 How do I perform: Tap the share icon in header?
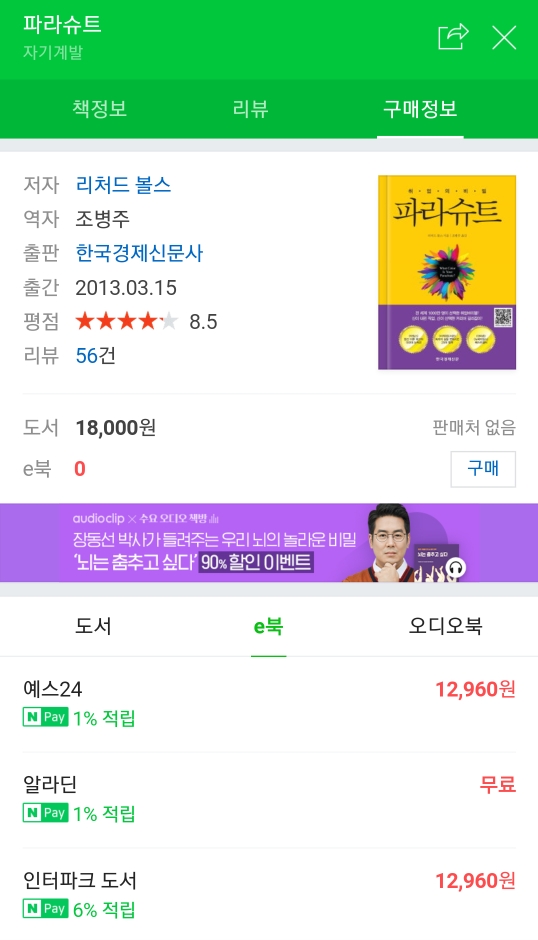pyautogui.click(x=453, y=37)
